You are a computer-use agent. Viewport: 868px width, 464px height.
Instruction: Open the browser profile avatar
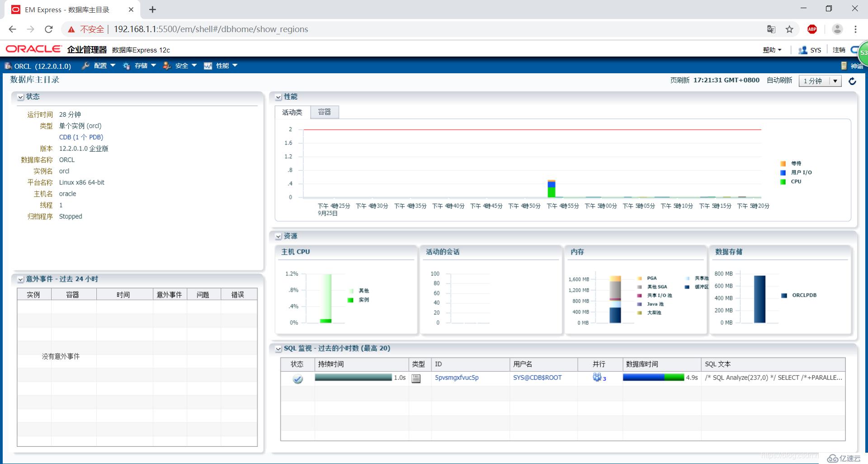[x=837, y=29]
